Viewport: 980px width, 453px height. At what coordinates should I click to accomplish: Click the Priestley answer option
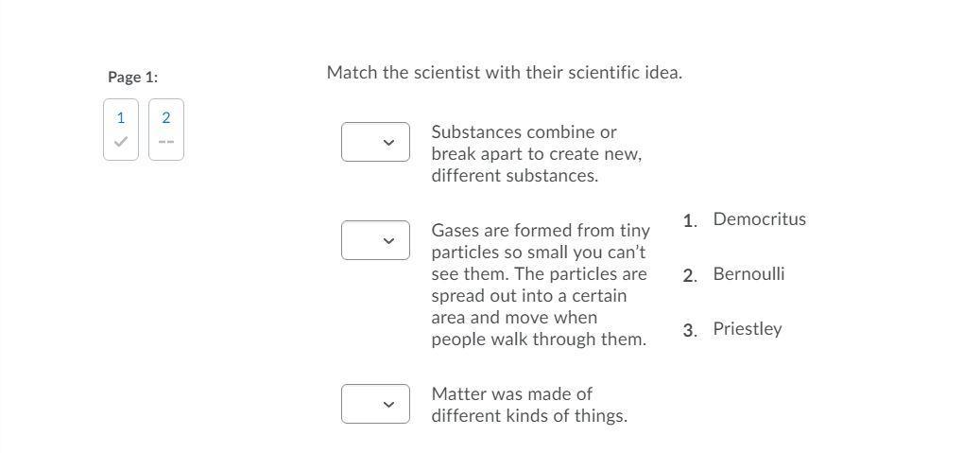pyautogui.click(x=747, y=329)
